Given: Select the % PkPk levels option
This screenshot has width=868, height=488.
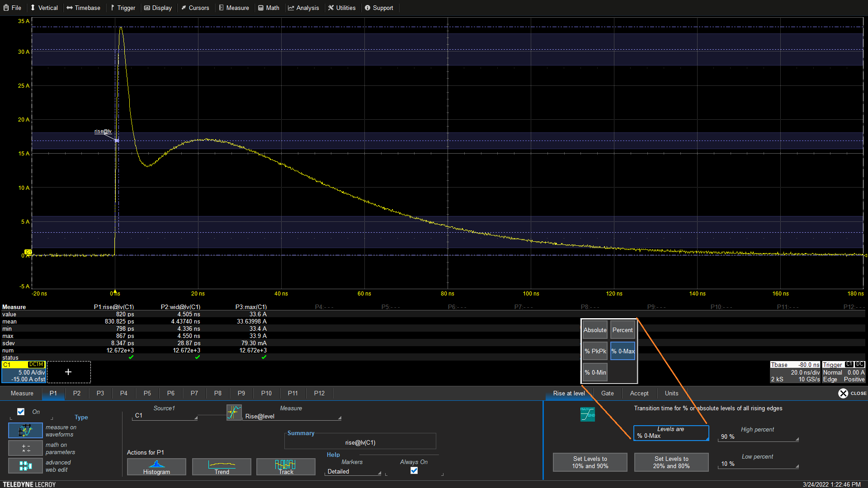Looking at the screenshot, I should click(595, 351).
